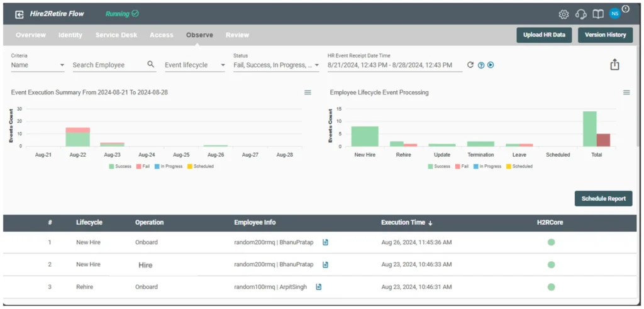Click H2RCore status dot in row 3

tap(551, 287)
